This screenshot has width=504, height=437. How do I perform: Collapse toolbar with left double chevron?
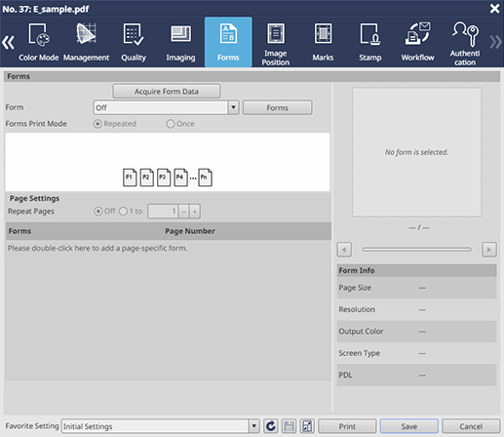coord(8,42)
